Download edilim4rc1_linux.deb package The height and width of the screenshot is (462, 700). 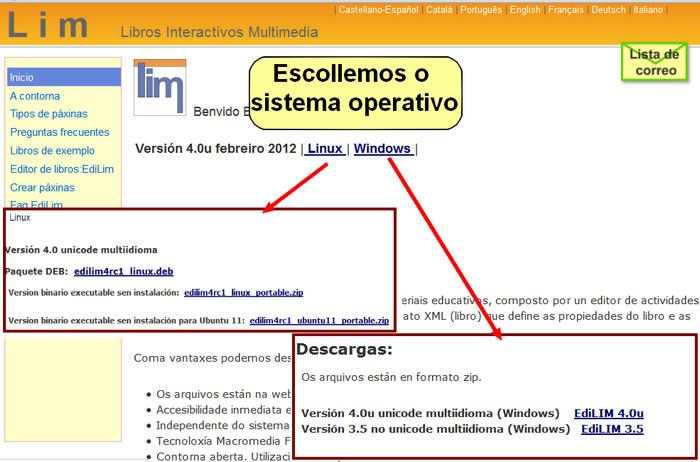tap(116, 271)
